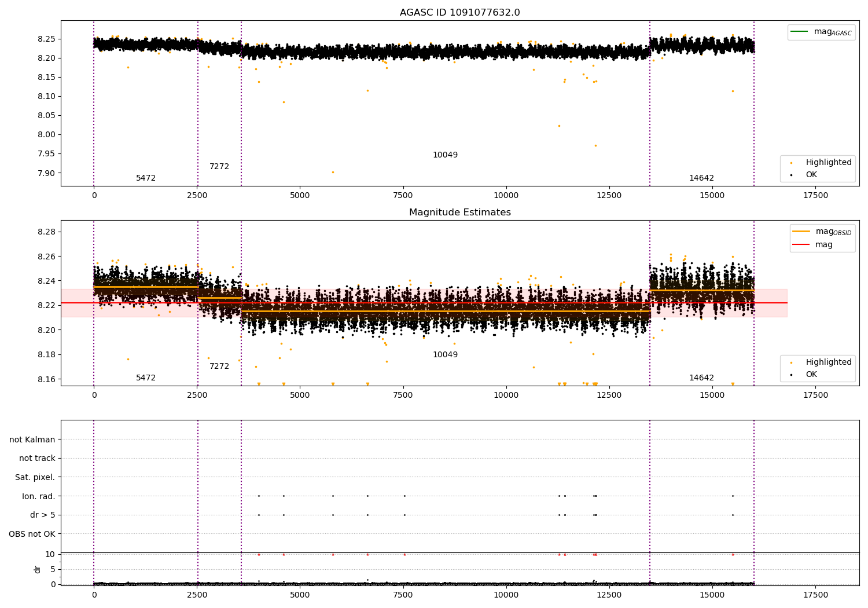
Task: Click the mag OBSID legend entry
Action: (822, 232)
